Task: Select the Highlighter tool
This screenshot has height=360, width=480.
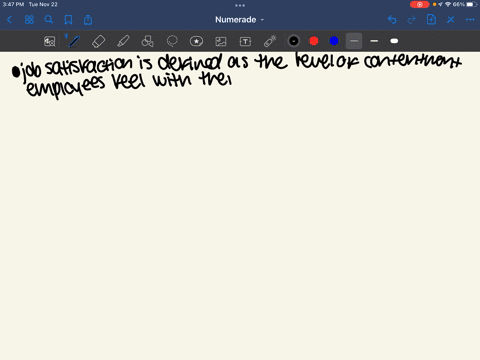Action: click(123, 41)
